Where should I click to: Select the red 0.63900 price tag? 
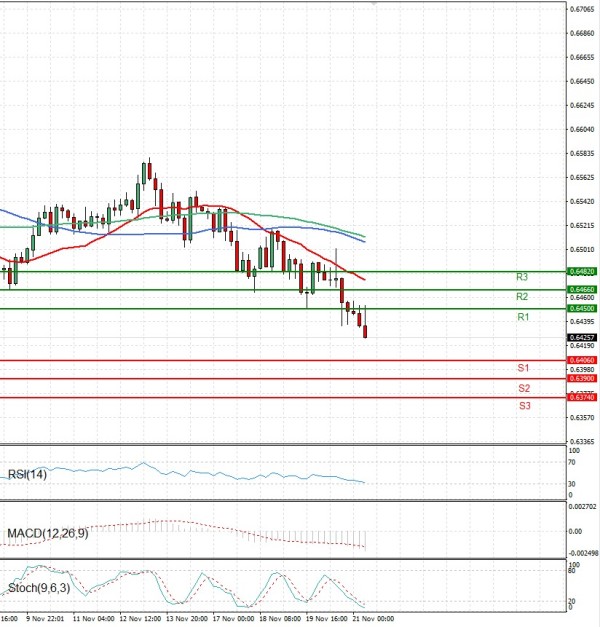[x=583, y=379]
